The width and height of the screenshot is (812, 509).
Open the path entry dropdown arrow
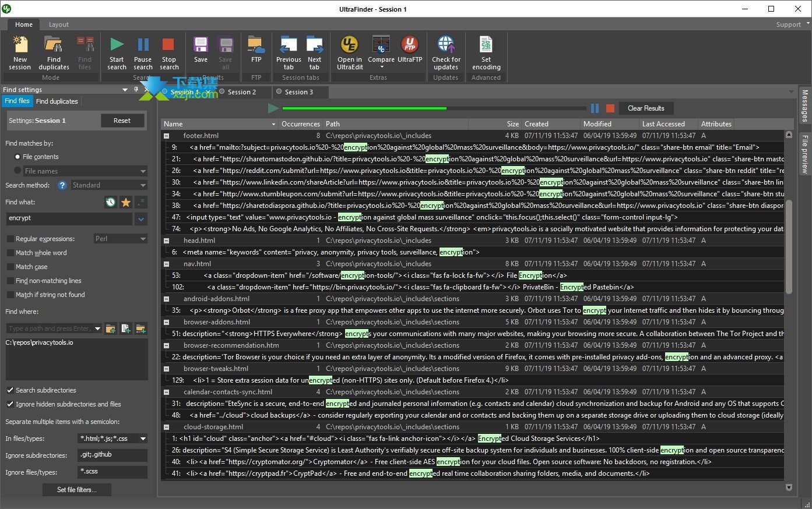click(97, 328)
